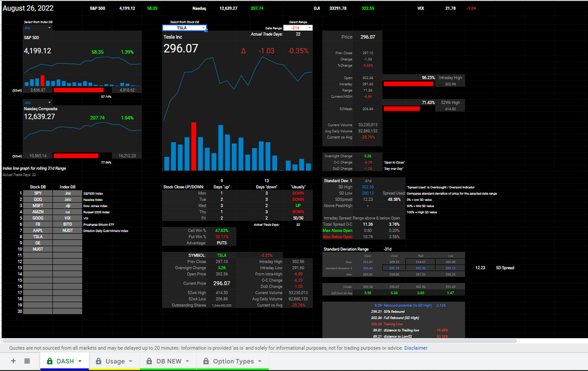This screenshot has width=588, height=371.
Task: Select MSFT in Stock DB list
Action: (38, 205)
